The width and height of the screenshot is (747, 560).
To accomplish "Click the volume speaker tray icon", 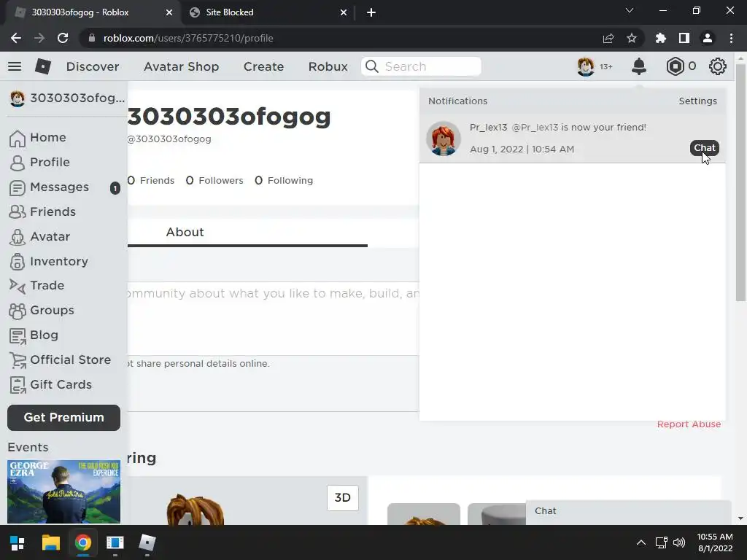I will click(x=679, y=542).
